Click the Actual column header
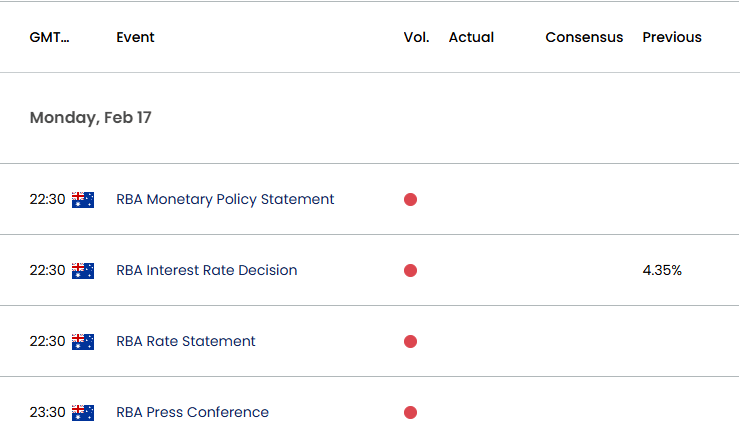This screenshot has height=444, width=740. pos(471,37)
